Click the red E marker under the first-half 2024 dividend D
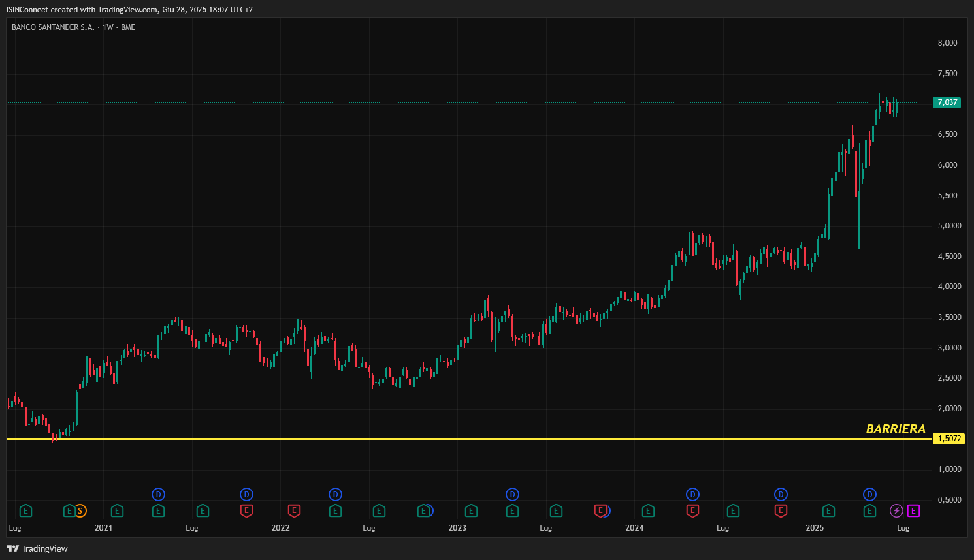974x560 pixels. click(x=692, y=511)
